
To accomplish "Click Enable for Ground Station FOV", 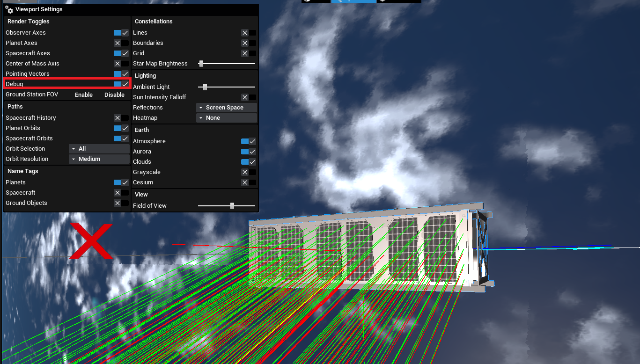I will pos(84,95).
